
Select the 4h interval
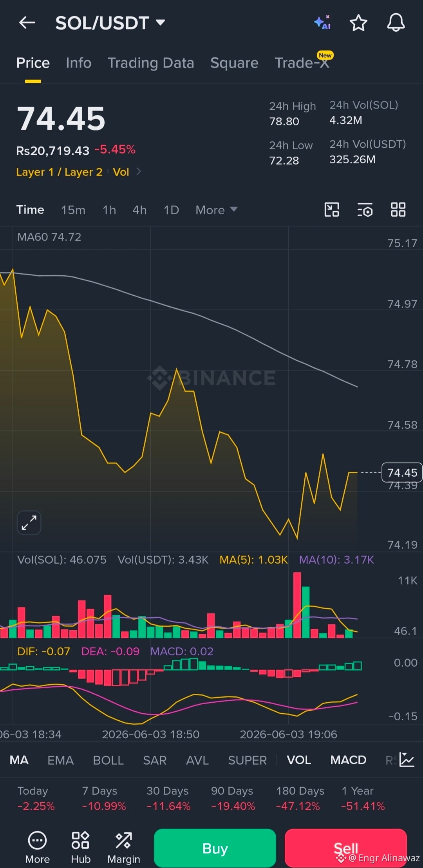(139, 210)
